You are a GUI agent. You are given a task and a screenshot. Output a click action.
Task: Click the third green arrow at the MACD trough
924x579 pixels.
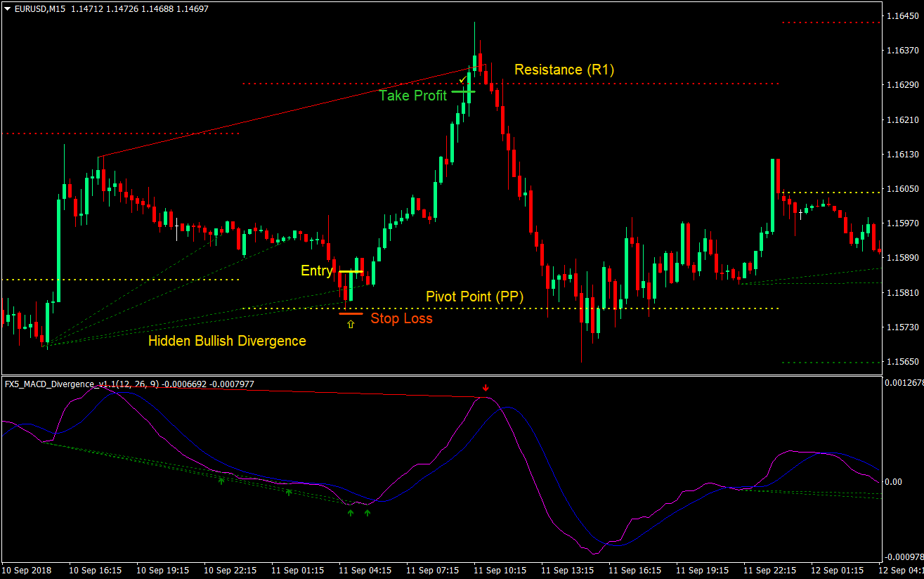[x=351, y=513]
